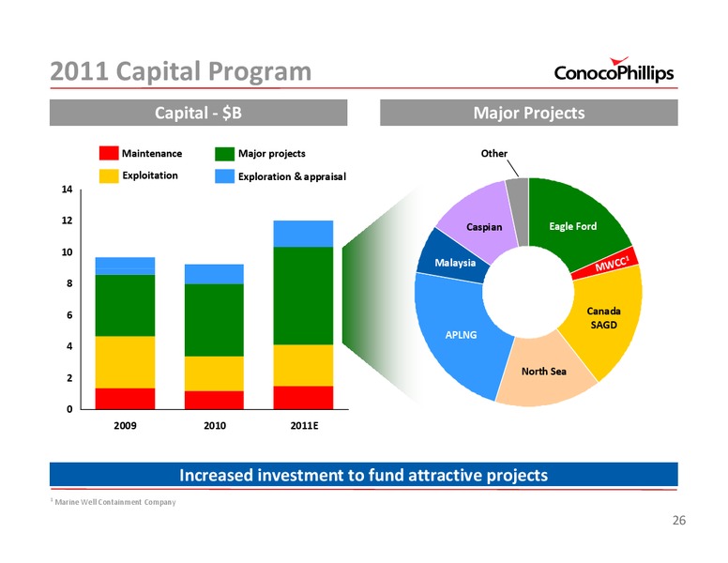Click the North Sea donut slice

[544, 372]
